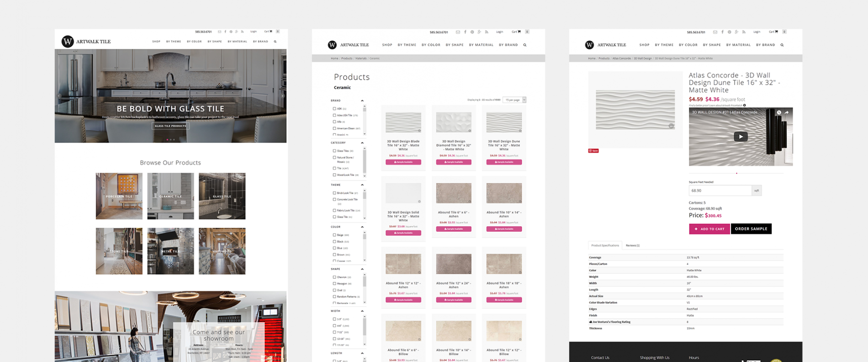This screenshot has height=362, width=868.
Task: Open By Color menu on products page
Action: tap(431, 45)
